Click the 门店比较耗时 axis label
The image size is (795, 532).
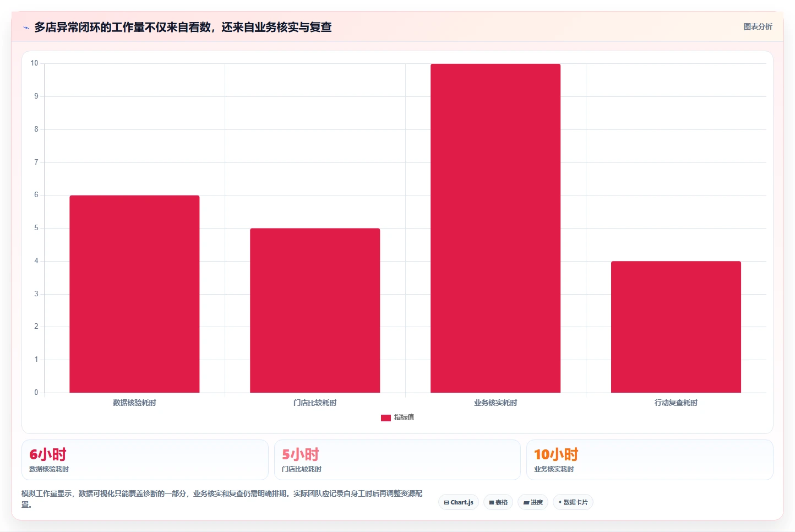point(315,403)
